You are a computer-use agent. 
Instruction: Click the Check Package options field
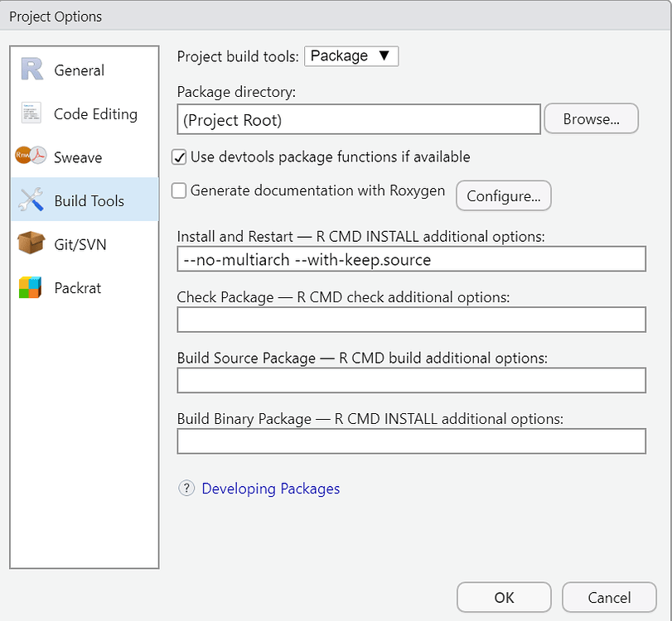click(x=412, y=320)
